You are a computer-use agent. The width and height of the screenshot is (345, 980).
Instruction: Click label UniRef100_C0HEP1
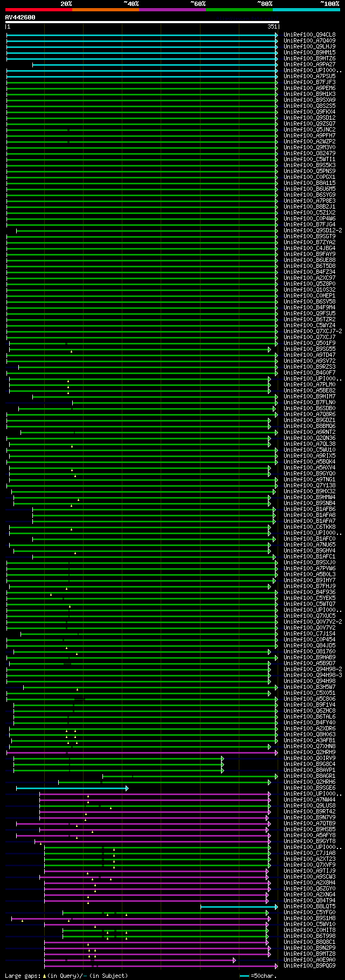tap(309, 296)
